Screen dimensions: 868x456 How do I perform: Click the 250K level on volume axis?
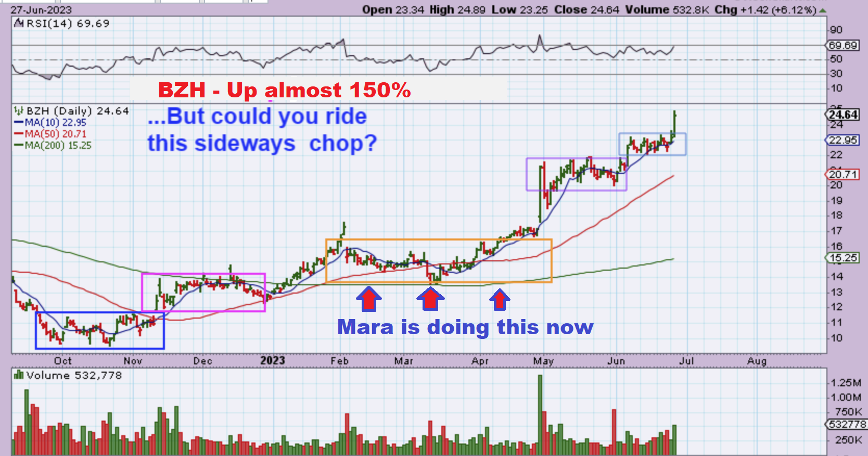[848, 440]
